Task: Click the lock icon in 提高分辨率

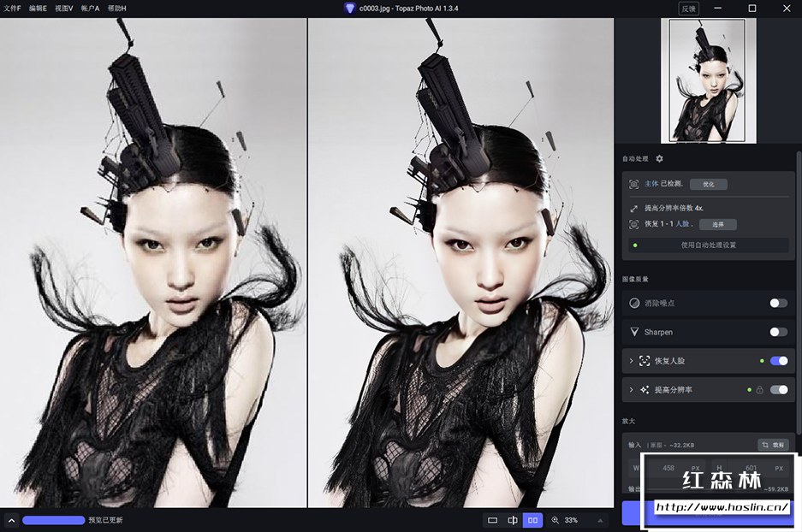Action: (x=760, y=390)
